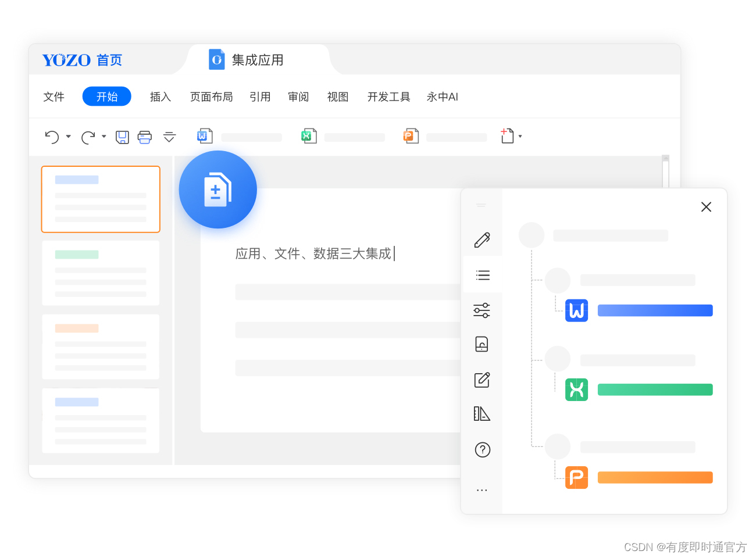Image resolution: width=756 pixels, height=558 pixels.
Task: Click the Redo arrow icon
Action: 88,137
